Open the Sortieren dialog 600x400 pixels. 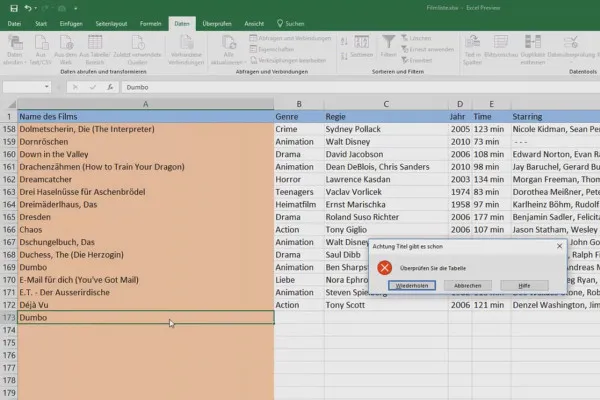(x=361, y=46)
